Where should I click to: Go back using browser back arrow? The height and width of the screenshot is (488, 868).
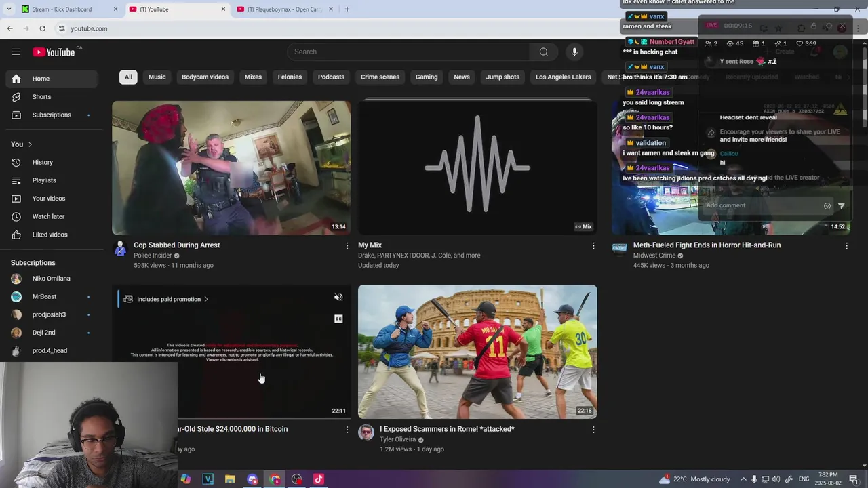pos(9,28)
